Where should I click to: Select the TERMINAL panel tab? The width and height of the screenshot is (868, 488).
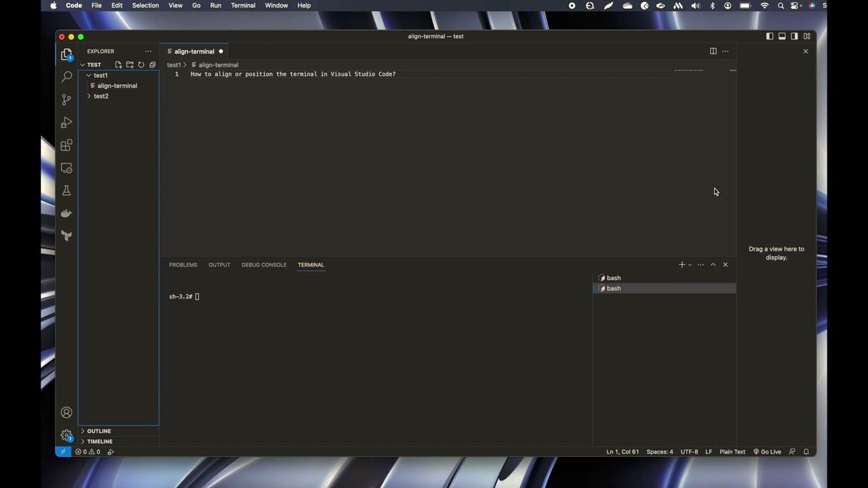(x=311, y=265)
